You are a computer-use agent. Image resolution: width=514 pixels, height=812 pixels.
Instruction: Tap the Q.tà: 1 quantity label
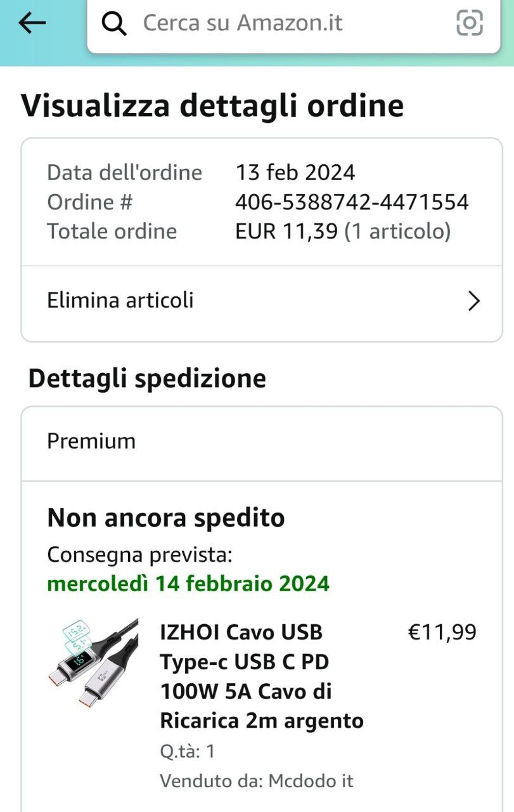188,752
